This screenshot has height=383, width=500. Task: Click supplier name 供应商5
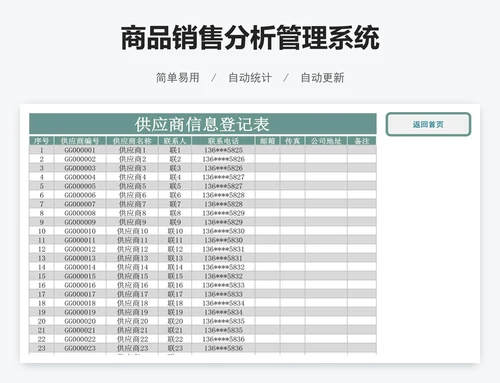click(x=132, y=186)
